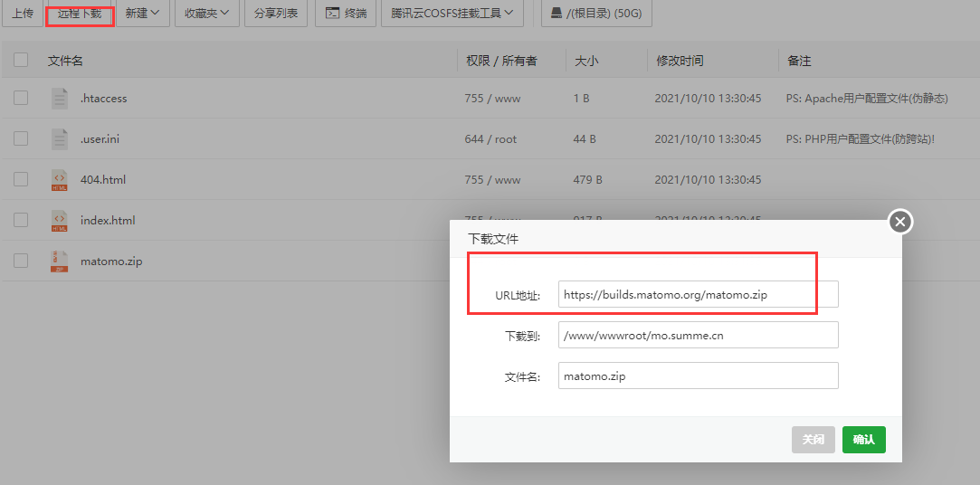Click the 404.html HTML file icon
This screenshot has height=485, width=980.
pyautogui.click(x=60, y=180)
